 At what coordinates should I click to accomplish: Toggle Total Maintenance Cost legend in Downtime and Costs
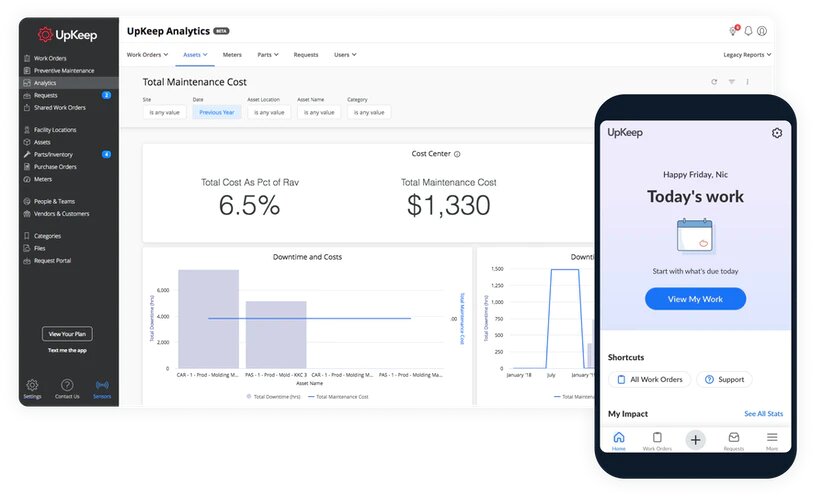pyautogui.click(x=338, y=397)
